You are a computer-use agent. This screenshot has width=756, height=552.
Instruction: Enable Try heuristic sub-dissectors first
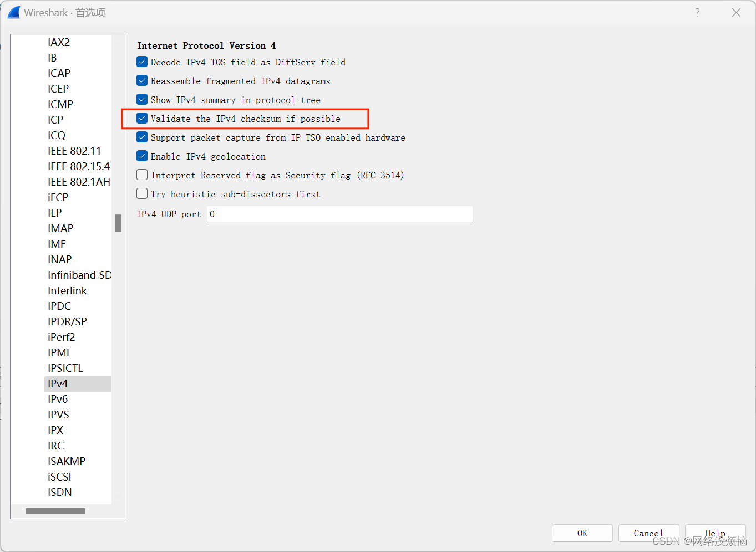coord(142,194)
